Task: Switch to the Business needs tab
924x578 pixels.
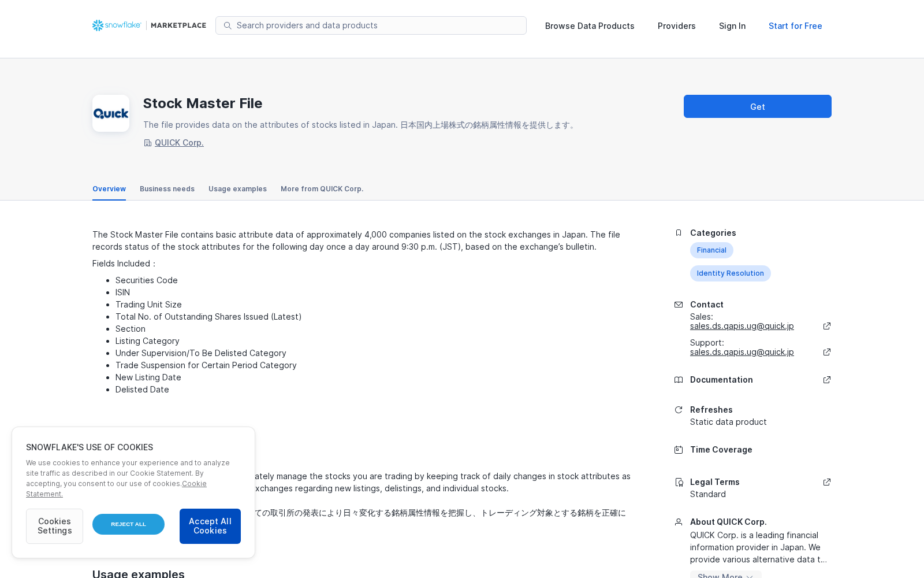Action: pyautogui.click(x=167, y=189)
